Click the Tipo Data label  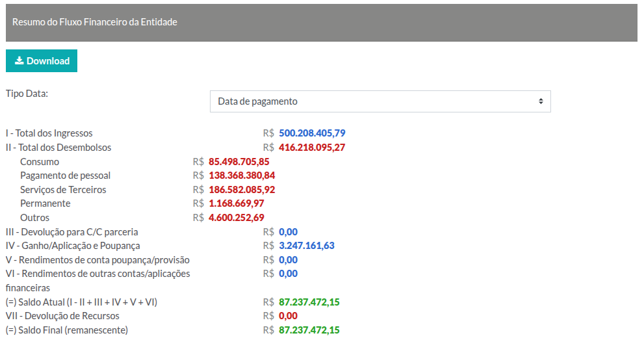point(27,93)
